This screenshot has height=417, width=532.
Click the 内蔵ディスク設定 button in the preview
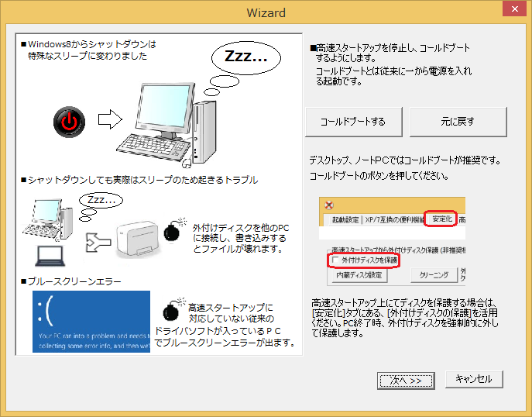[x=359, y=275]
